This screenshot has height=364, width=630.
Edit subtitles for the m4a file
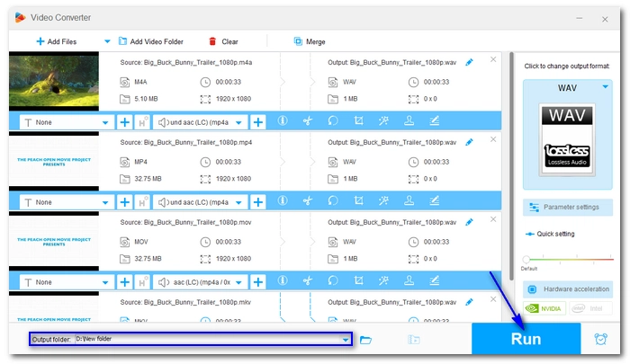click(x=435, y=120)
